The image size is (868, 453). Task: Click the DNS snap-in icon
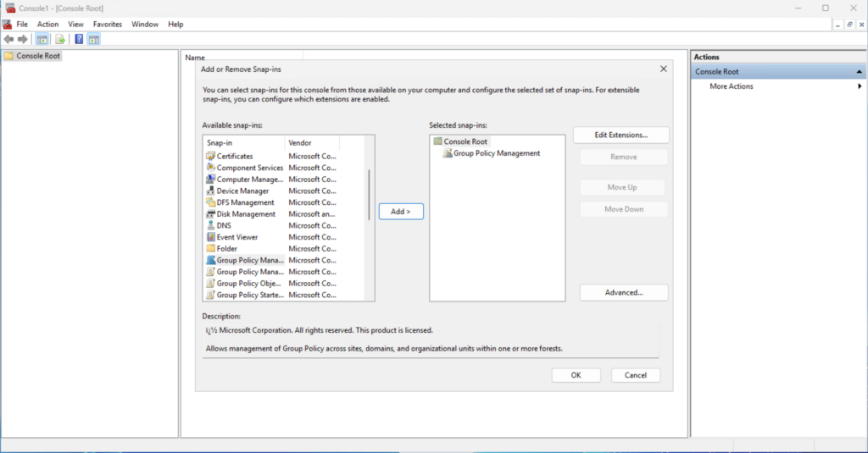coord(210,226)
